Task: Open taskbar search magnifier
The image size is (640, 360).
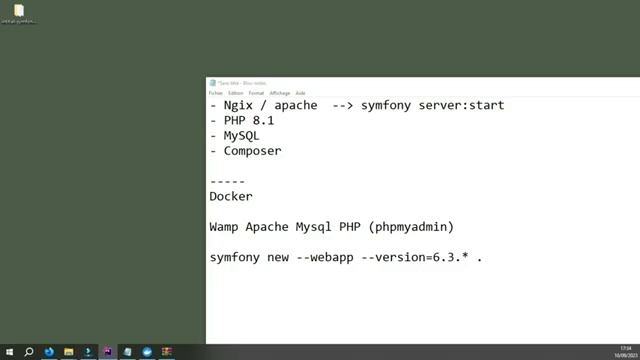Action: pyautogui.click(x=29, y=351)
